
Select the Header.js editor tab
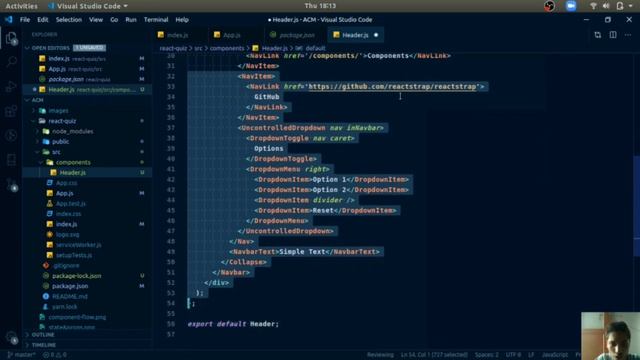(x=355, y=35)
